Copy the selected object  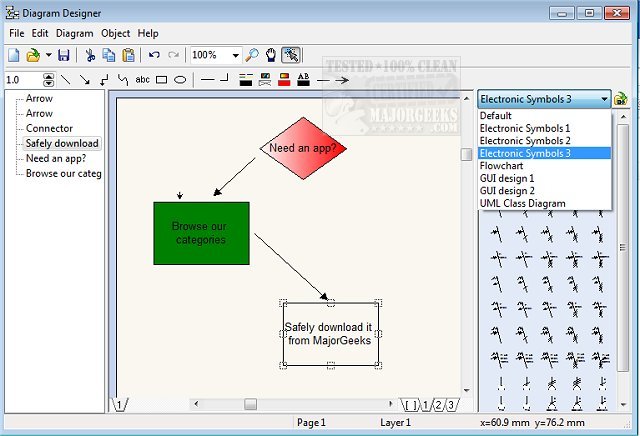click(x=109, y=55)
